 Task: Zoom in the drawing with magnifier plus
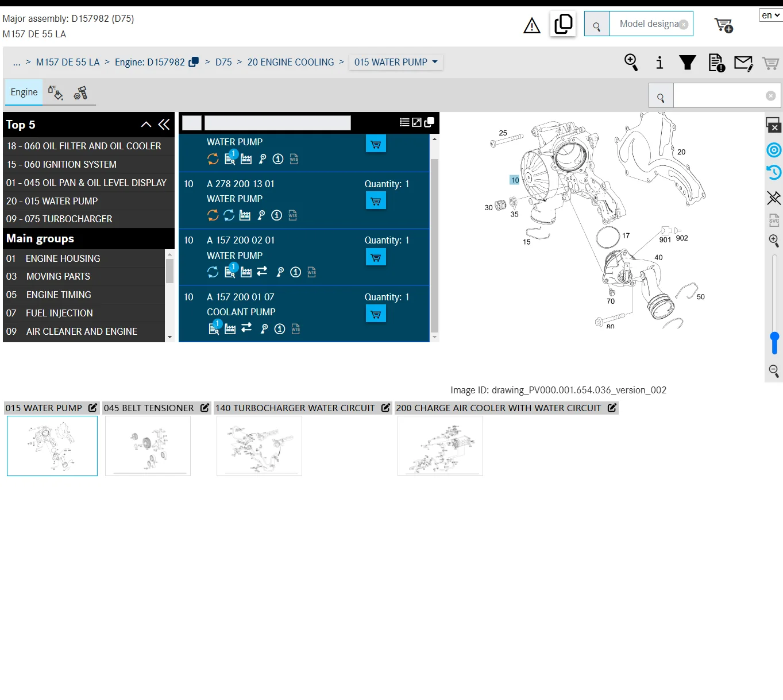coord(774,241)
